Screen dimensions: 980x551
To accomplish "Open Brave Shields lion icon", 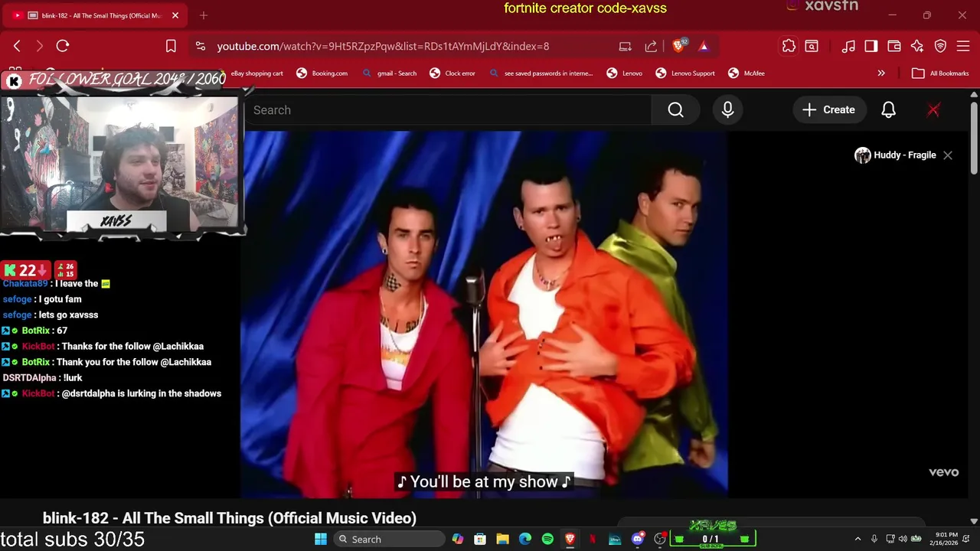I will tap(679, 46).
